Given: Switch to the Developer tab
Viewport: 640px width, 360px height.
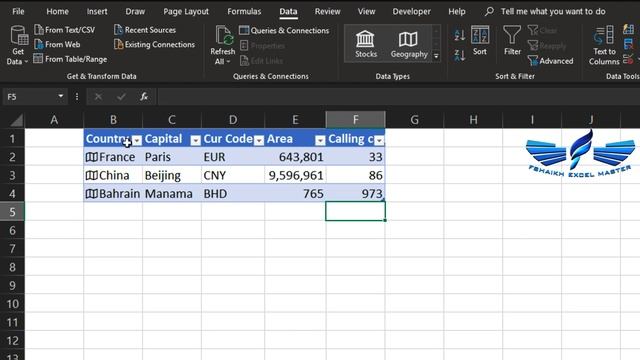Looking at the screenshot, I should click(x=411, y=11).
